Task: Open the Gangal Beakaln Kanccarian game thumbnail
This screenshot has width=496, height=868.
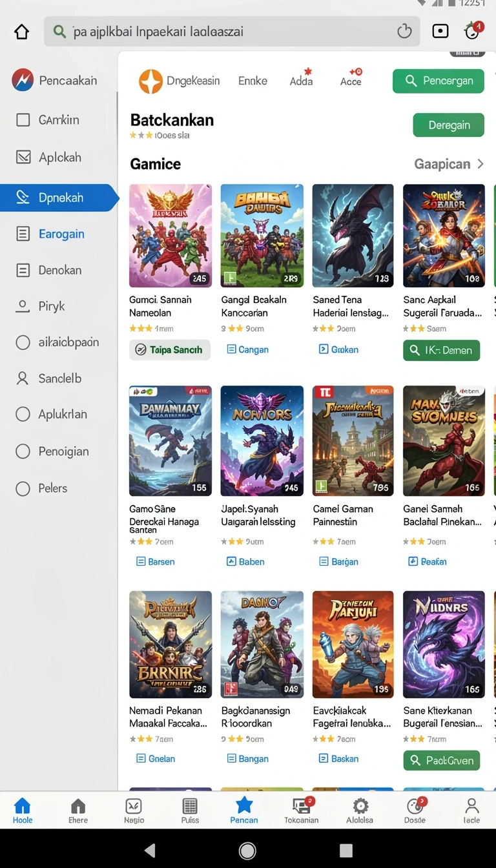Action: (262, 236)
